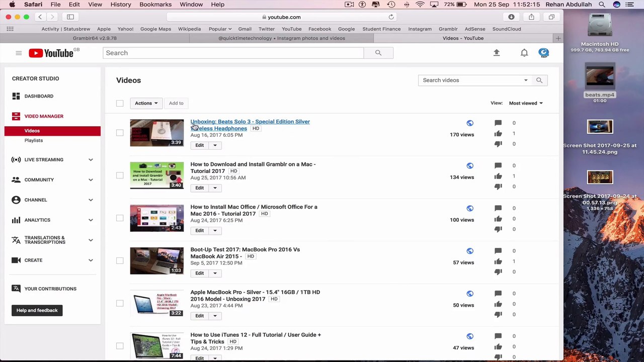Switch to the Gramblr64 v2.9.78 tab
Image resolution: width=644 pixels, height=362 pixels.
(x=95, y=38)
